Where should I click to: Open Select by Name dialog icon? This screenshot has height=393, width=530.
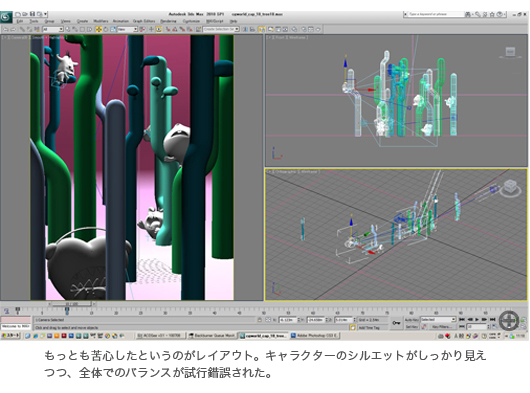75,29
